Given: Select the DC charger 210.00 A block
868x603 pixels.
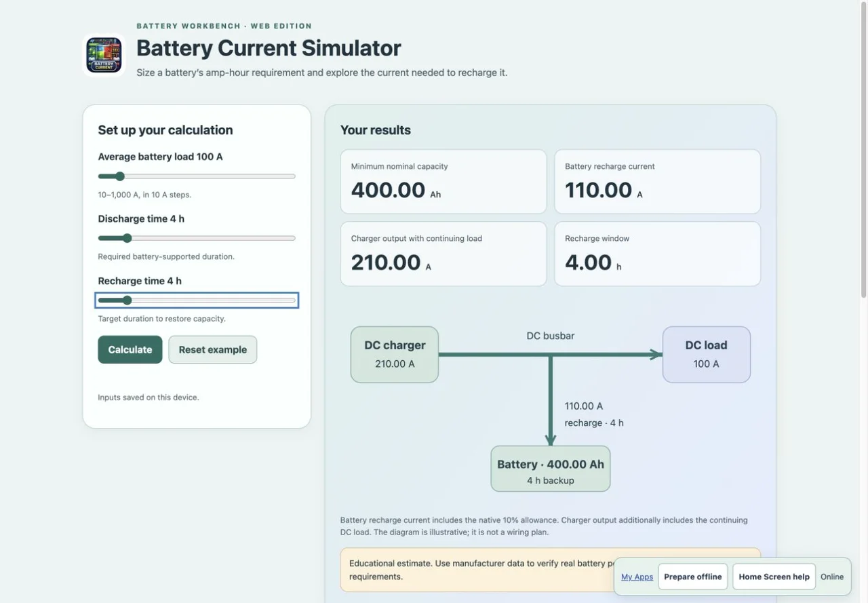Looking at the screenshot, I should pyautogui.click(x=395, y=355).
